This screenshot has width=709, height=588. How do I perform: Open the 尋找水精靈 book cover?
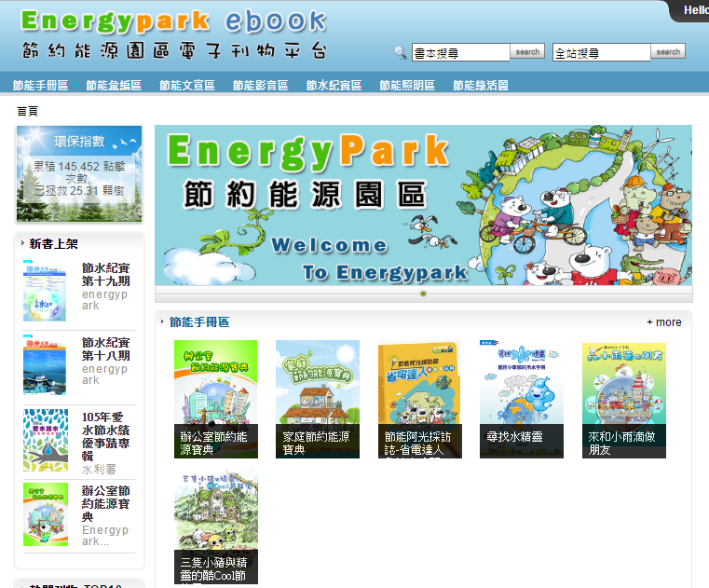(x=522, y=399)
